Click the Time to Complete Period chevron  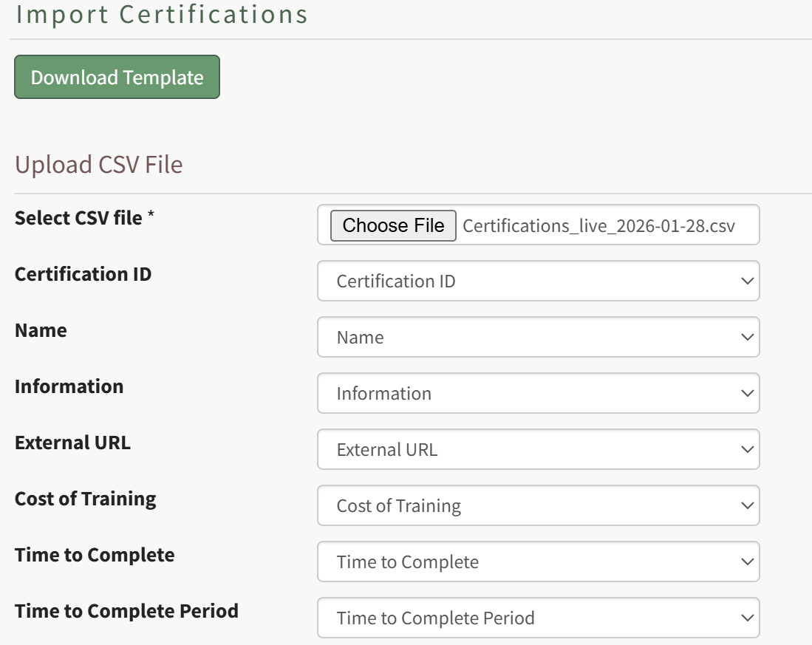[747, 618]
